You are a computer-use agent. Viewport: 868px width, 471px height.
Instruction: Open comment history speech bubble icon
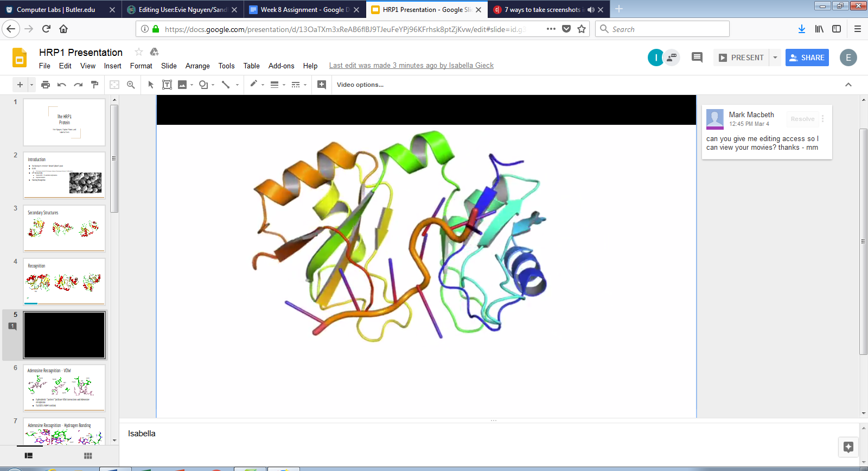[697, 58]
